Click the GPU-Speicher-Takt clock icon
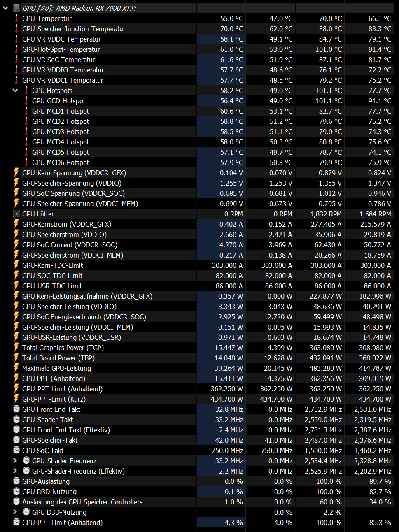Screen dimensions: 399x532 (16, 440)
